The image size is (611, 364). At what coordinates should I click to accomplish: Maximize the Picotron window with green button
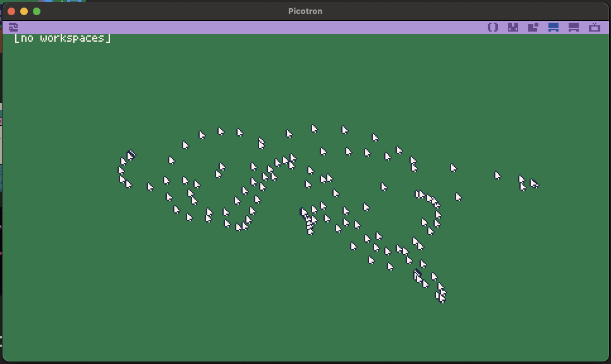37,11
